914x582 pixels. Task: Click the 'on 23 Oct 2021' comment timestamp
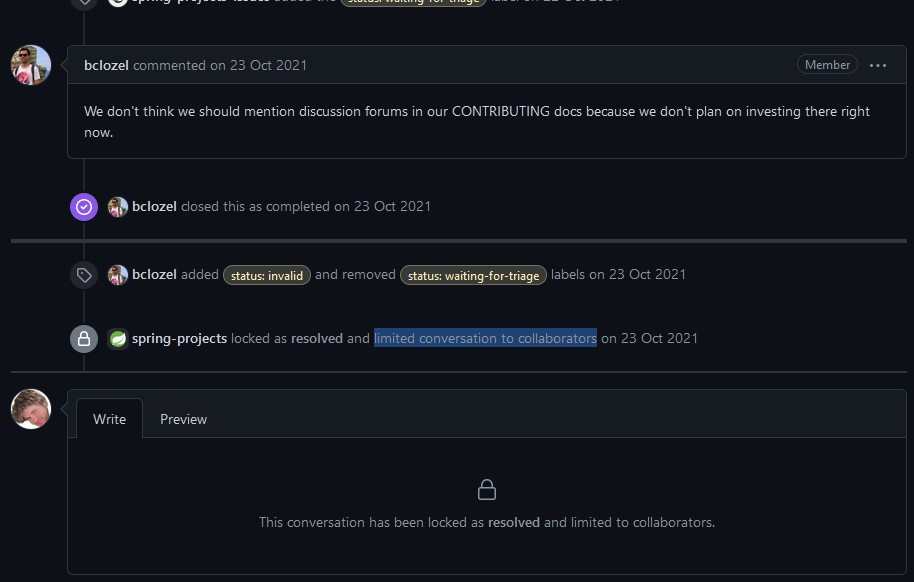[x=258, y=65]
